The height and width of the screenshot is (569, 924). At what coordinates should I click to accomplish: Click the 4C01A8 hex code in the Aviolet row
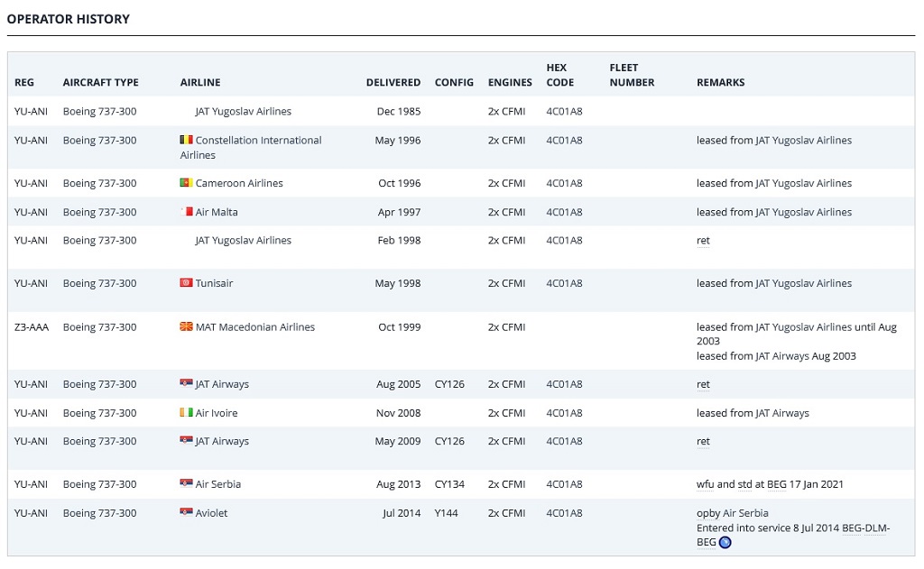[x=564, y=513]
